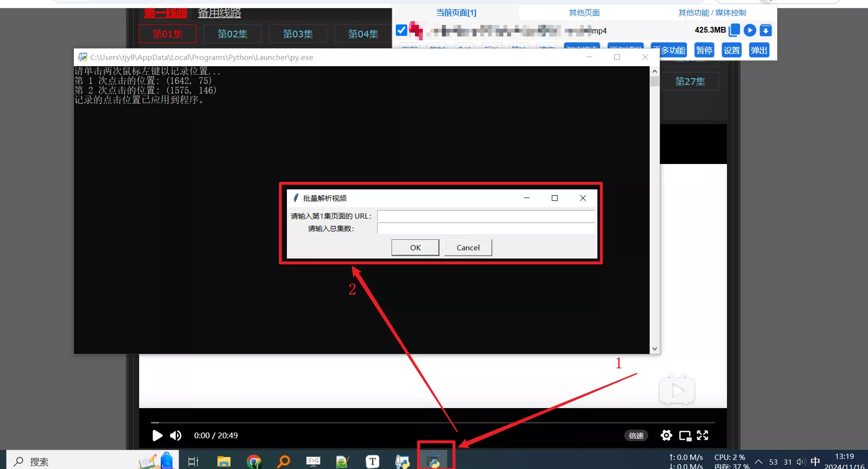868x469 pixels.
Task: Uncheck the mp4 file checkbox
Action: (402, 30)
